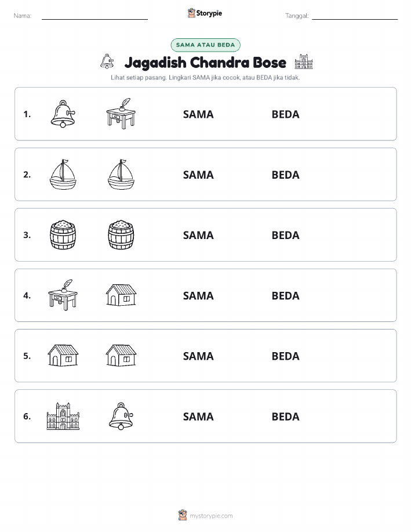Click the desk with quill in row 4
This screenshot has width=411, height=532.
[x=63, y=295]
